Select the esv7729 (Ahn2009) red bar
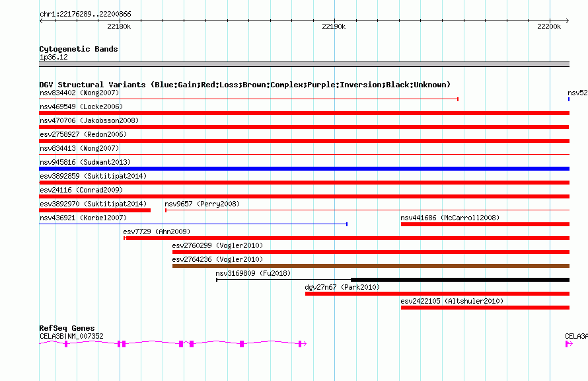 tap(347, 238)
